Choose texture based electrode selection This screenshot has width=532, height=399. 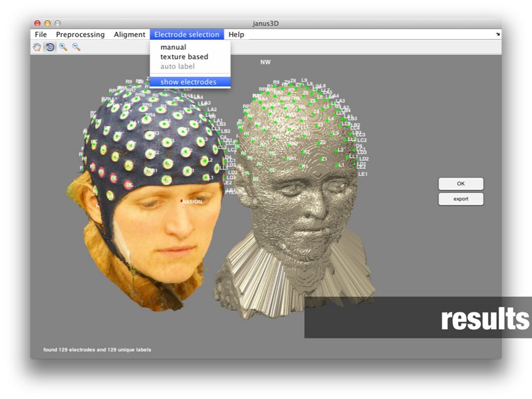pos(184,57)
